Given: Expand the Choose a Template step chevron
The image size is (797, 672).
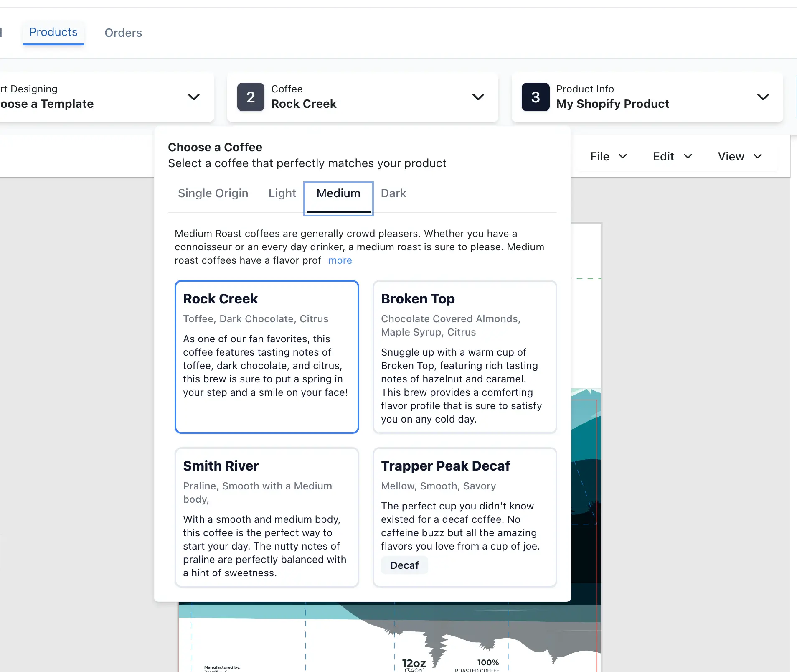Looking at the screenshot, I should [x=193, y=97].
